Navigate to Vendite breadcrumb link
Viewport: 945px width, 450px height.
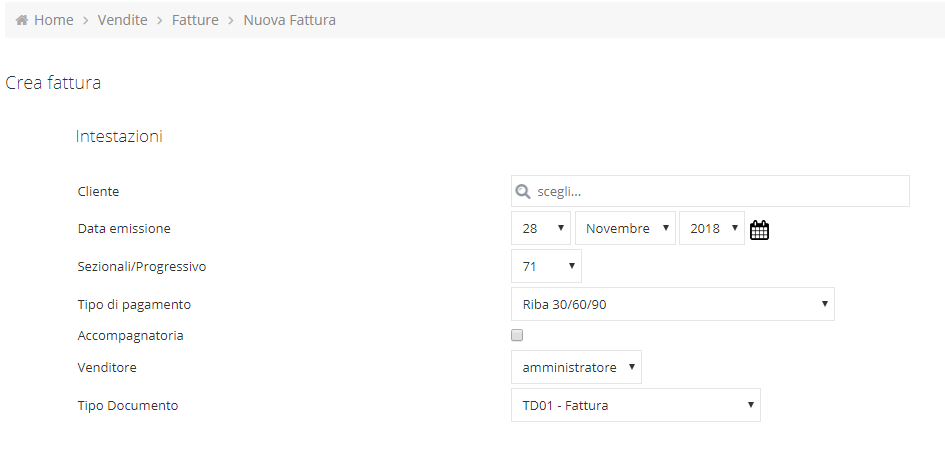point(122,20)
